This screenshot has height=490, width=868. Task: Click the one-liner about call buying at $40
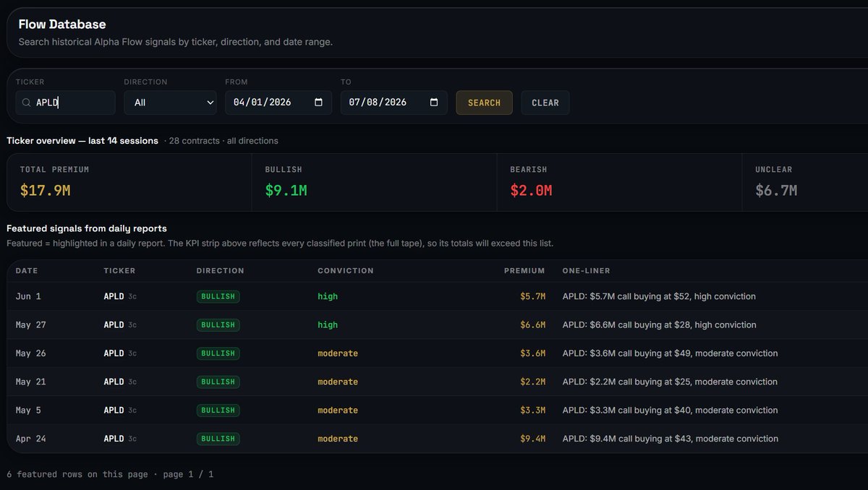click(671, 411)
